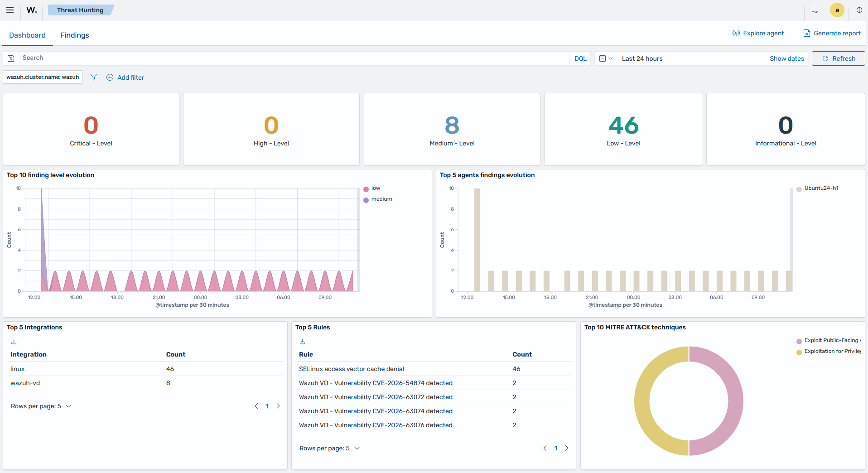
Task: Sort Rules by Count header
Action: point(522,354)
